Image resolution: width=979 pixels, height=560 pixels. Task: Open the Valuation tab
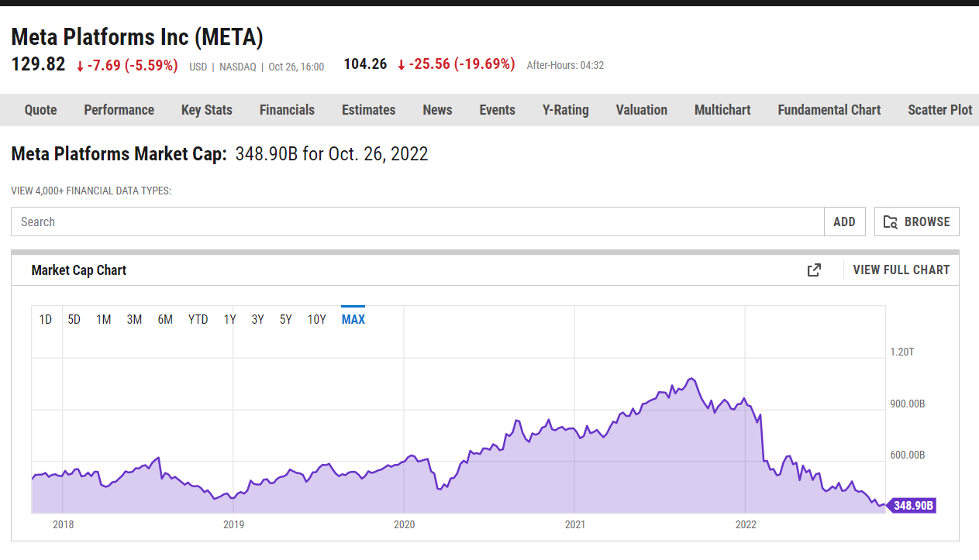click(641, 110)
